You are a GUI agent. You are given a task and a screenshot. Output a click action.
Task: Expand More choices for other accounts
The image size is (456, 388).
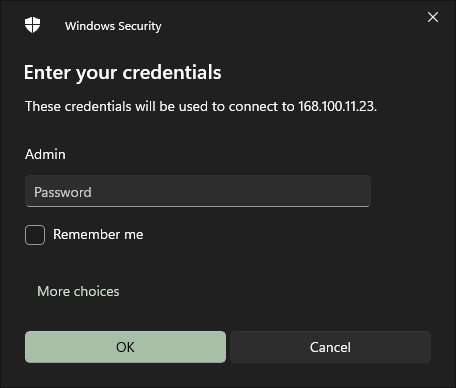click(78, 291)
